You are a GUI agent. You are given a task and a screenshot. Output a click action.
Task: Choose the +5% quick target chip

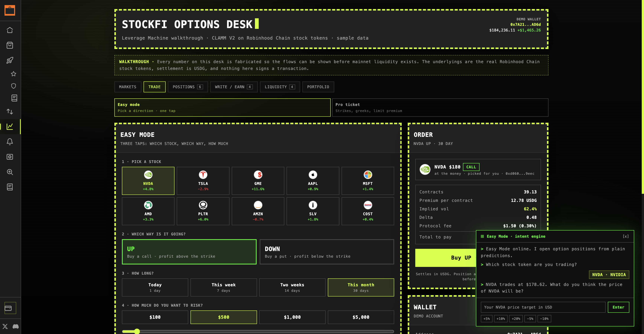click(x=486, y=319)
